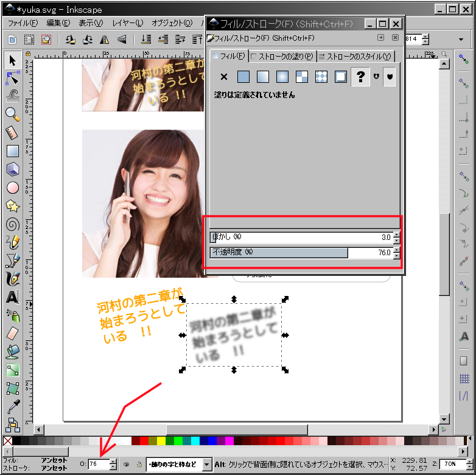Click the vertical scrollbar down arrow

click(x=444, y=420)
